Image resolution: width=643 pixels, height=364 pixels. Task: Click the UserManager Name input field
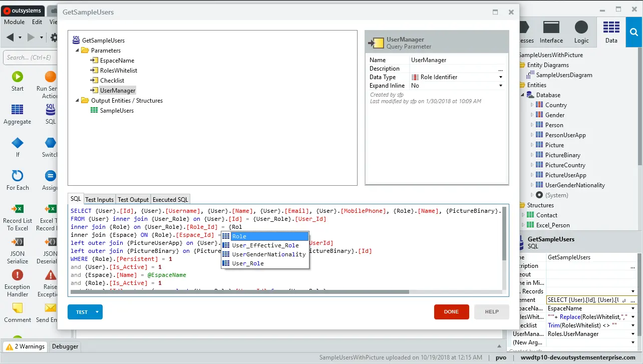click(457, 60)
